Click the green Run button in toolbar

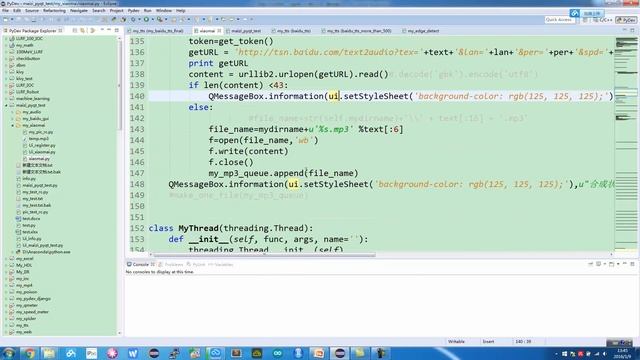pyautogui.click(x=146, y=19)
